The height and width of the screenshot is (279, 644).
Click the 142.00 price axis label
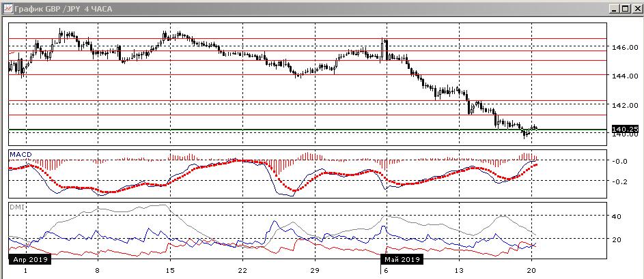(x=625, y=105)
